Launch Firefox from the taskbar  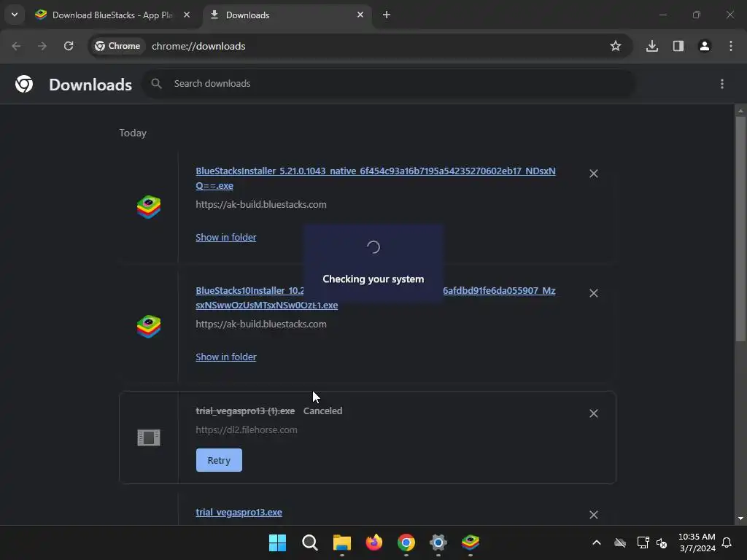pos(374,542)
